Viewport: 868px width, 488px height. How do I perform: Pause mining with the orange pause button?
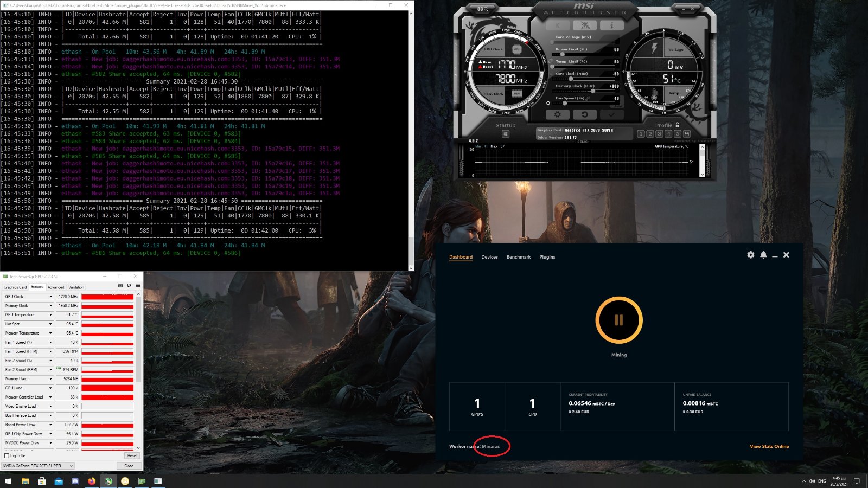click(619, 320)
